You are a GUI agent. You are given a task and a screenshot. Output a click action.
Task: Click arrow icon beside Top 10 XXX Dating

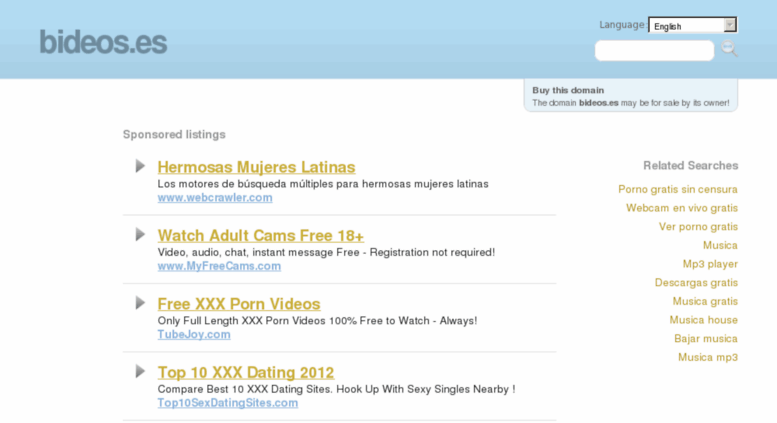[140, 371]
